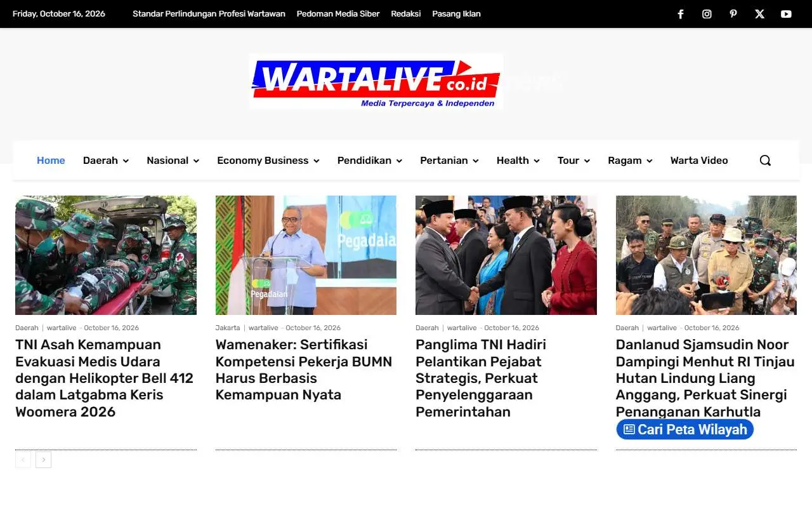
Task: Select the Home menu item
Action: click(x=51, y=161)
